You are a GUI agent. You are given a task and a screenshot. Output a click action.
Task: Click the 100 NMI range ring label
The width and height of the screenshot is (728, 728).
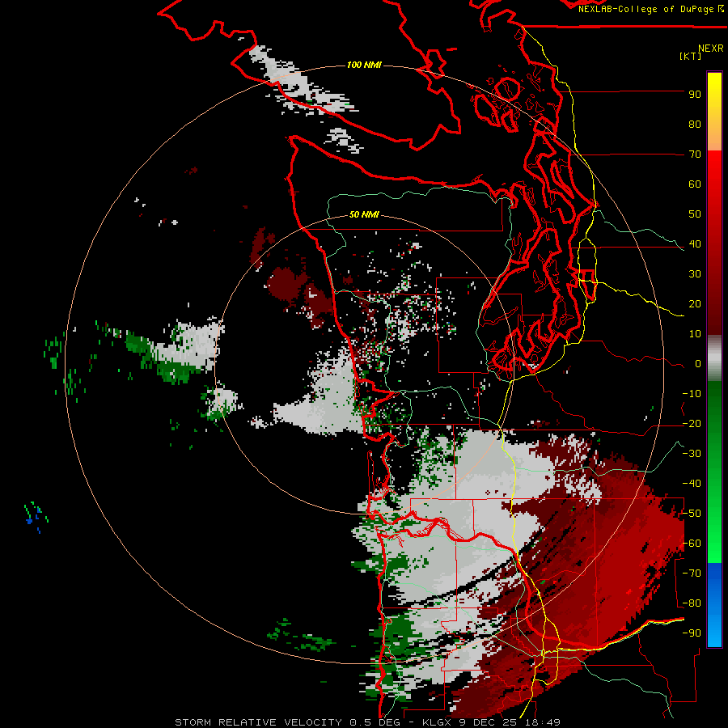tap(364, 65)
